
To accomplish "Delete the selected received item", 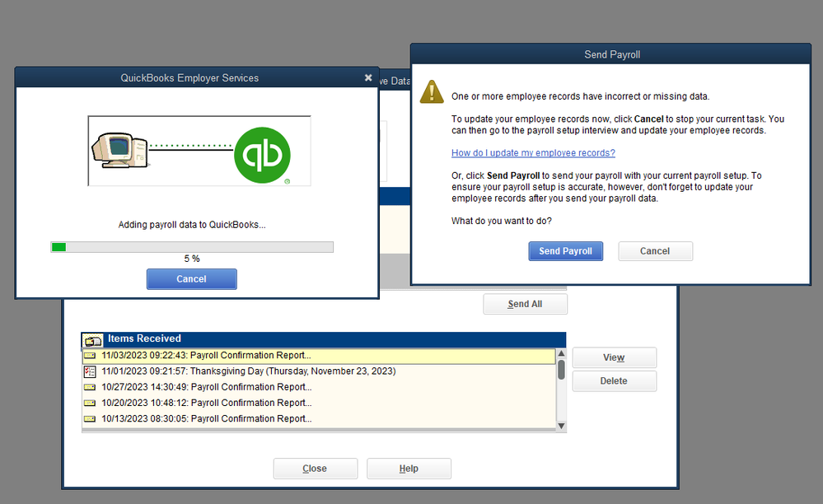I will pos(614,380).
